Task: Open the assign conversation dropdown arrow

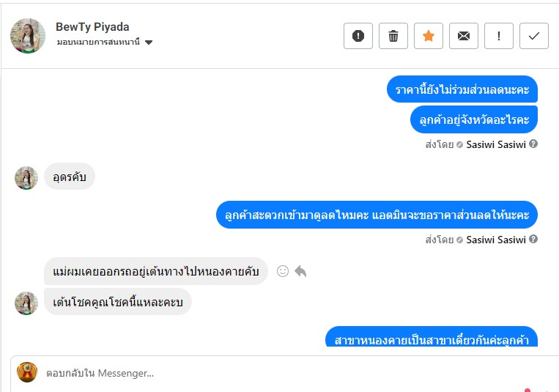Action: pos(149,42)
